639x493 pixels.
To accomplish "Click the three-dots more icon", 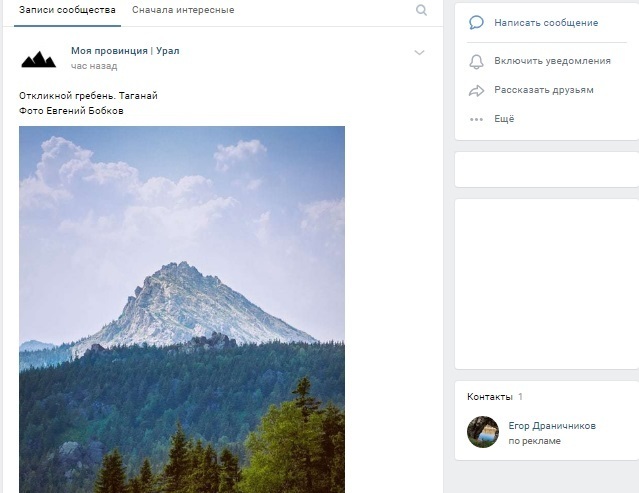I will tap(476, 119).
